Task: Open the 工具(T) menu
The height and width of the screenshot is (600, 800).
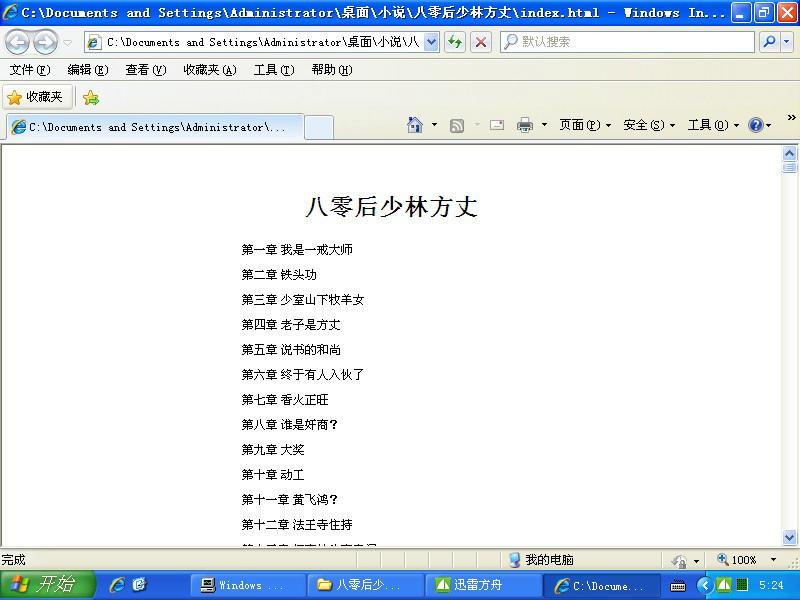Action: point(274,70)
